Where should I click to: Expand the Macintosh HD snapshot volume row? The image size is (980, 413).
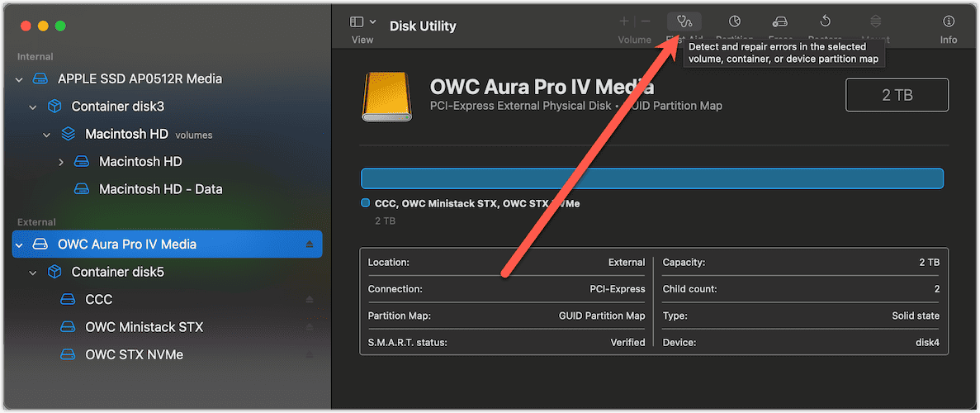point(61,162)
